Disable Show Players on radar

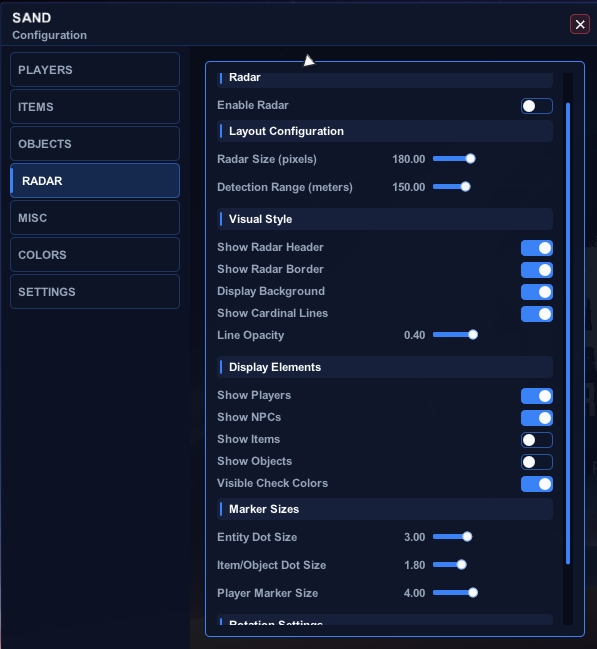pos(537,396)
